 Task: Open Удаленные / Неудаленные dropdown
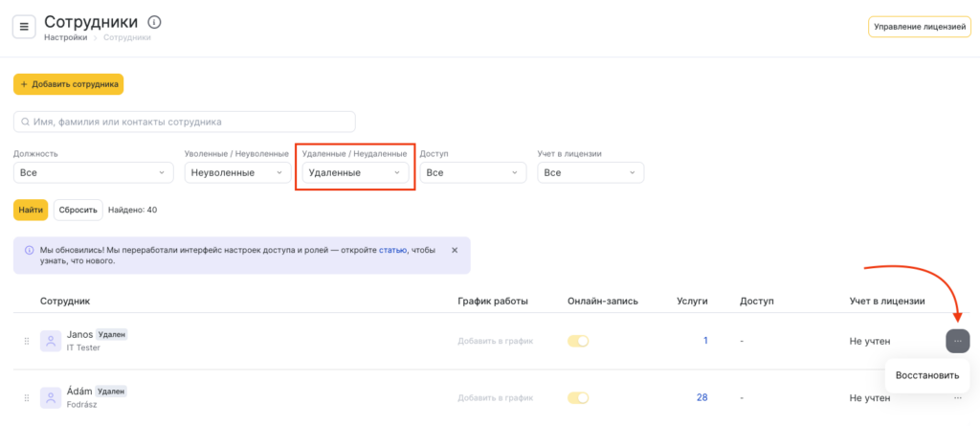coord(354,172)
